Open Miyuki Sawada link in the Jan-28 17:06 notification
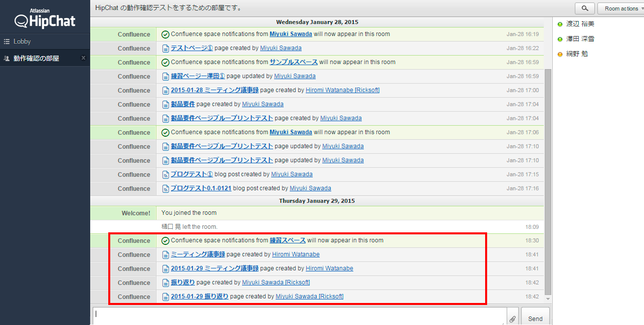The width and height of the screenshot is (644, 325). pyautogui.click(x=291, y=132)
